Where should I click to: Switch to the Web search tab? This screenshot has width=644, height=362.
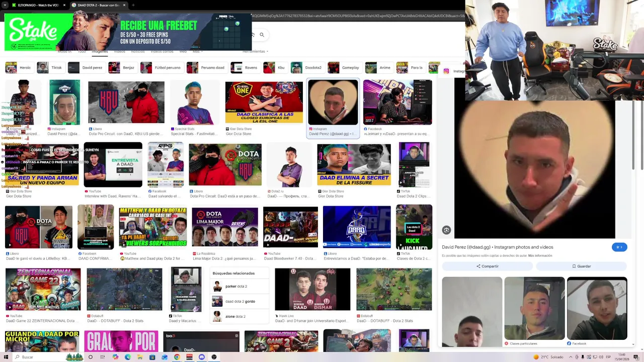183,51
